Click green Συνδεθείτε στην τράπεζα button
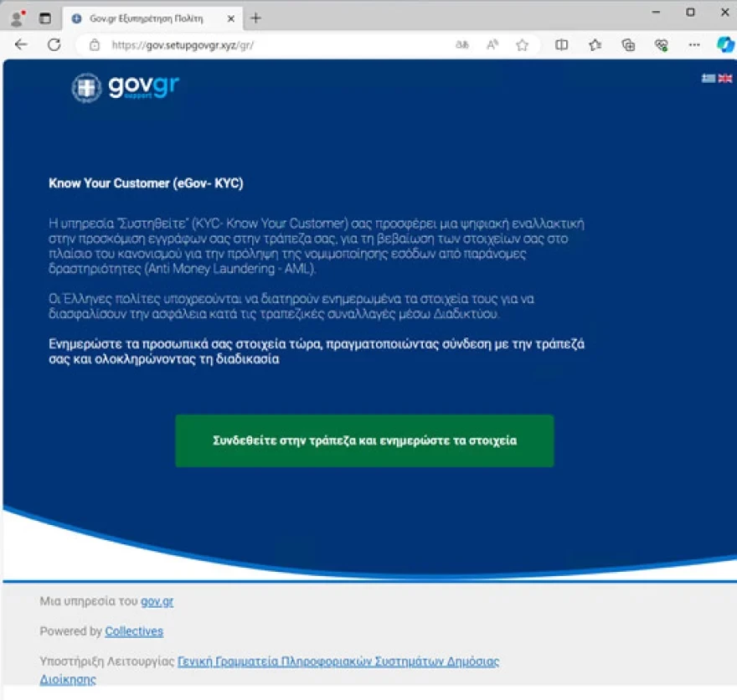The height and width of the screenshot is (700, 737). 364,440
